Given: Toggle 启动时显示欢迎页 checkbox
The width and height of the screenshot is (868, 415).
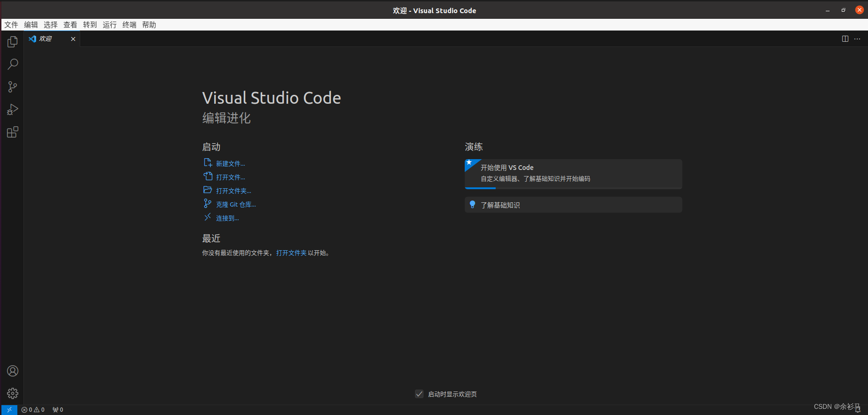Looking at the screenshot, I should click(419, 394).
